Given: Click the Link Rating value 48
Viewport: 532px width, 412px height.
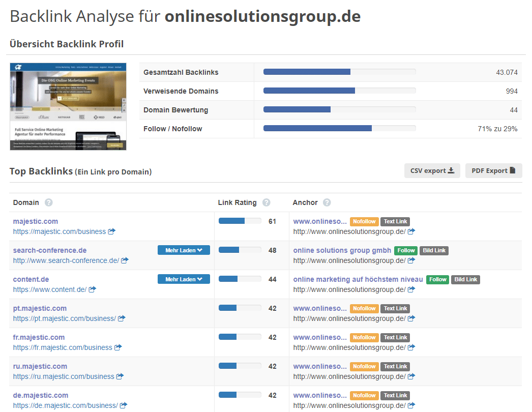Looking at the screenshot, I should click(272, 250).
